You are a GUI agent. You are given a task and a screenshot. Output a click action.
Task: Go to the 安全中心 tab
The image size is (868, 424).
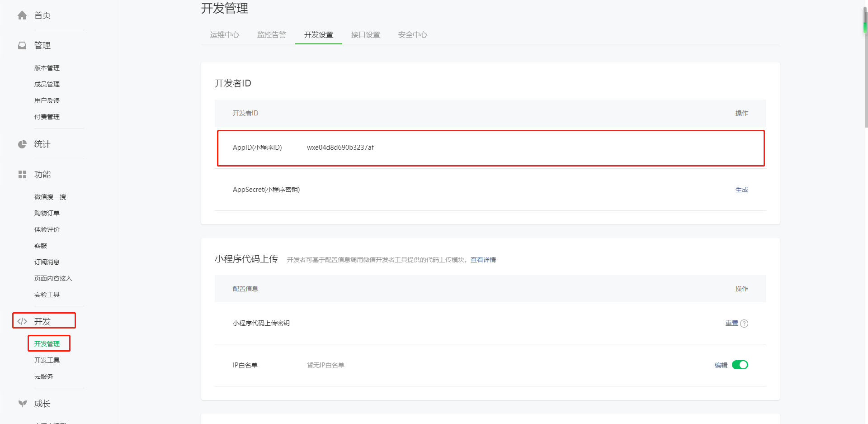click(x=412, y=35)
